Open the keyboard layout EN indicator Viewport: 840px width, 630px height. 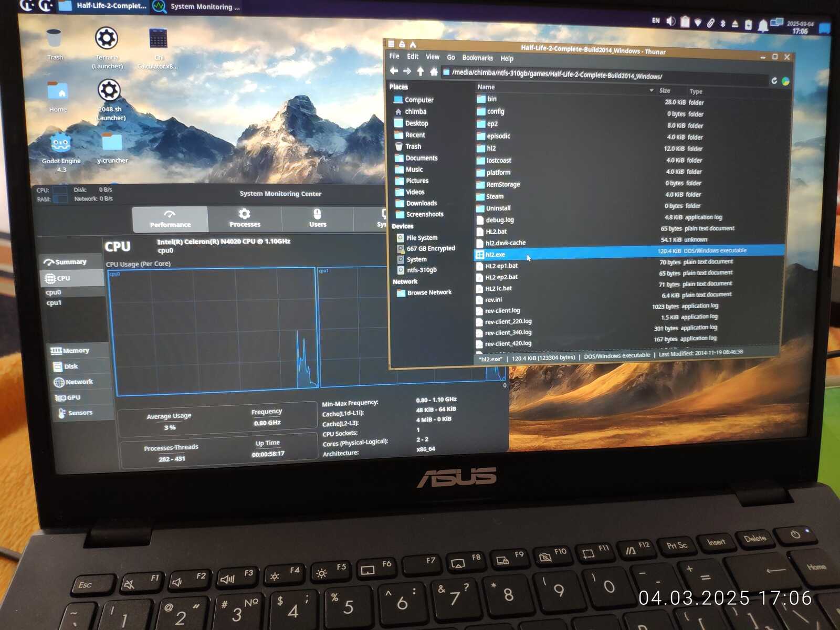click(x=656, y=20)
